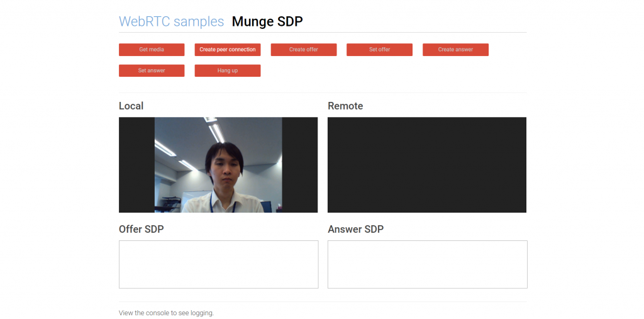Click the Local video preview
Image resolution: width=644 pixels, height=319 pixels.
(x=218, y=165)
